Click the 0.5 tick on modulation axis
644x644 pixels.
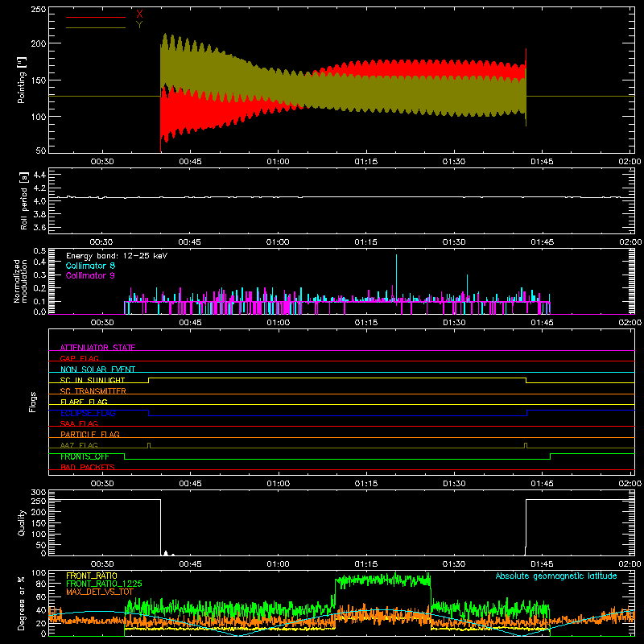click(39, 250)
